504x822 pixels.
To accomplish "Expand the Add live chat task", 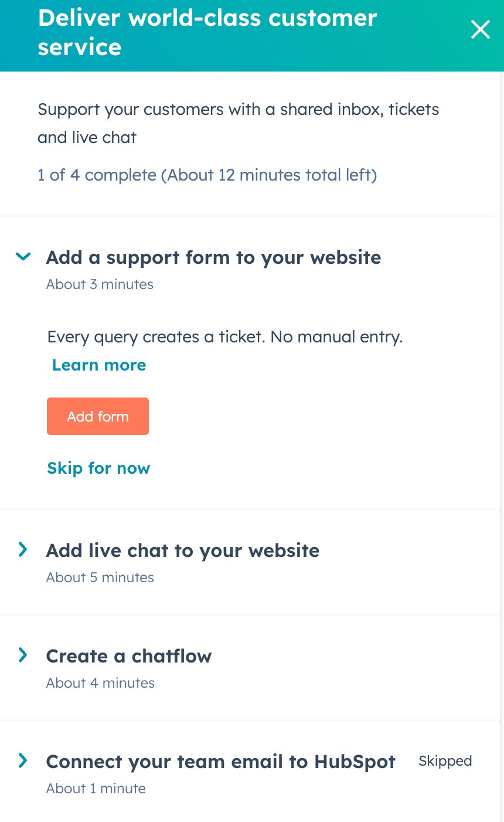I will pyautogui.click(x=22, y=549).
